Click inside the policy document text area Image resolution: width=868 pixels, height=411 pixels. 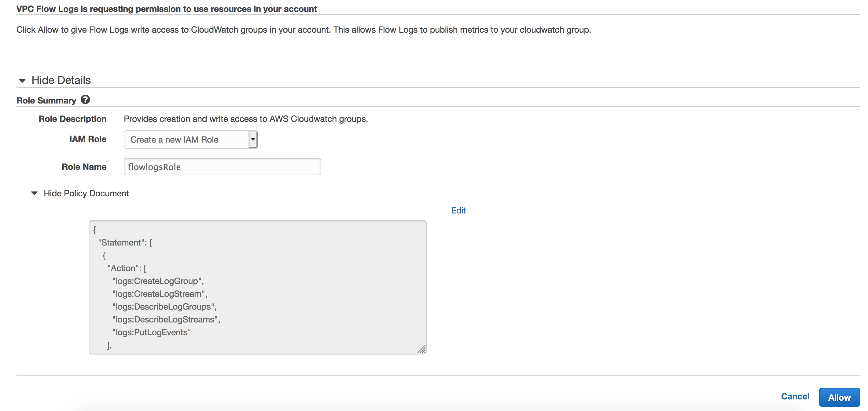tap(257, 287)
